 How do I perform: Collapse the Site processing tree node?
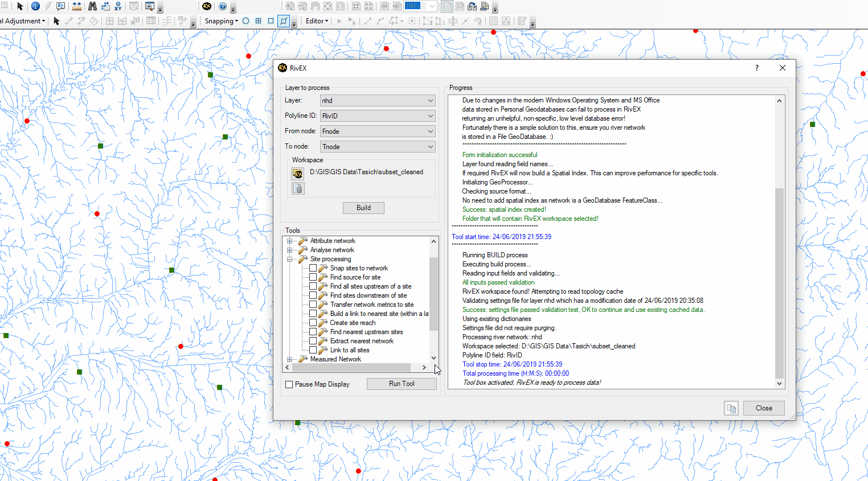(x=289, y=259)
